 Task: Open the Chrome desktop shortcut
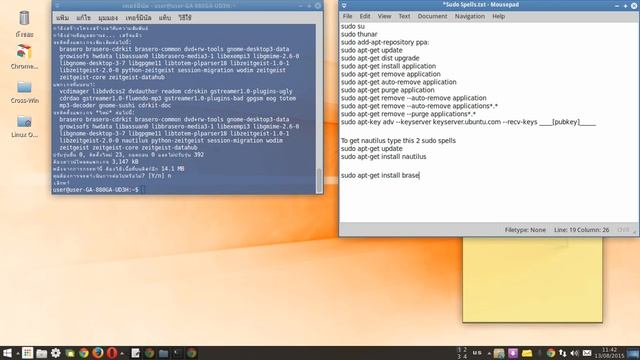point(24,57)
